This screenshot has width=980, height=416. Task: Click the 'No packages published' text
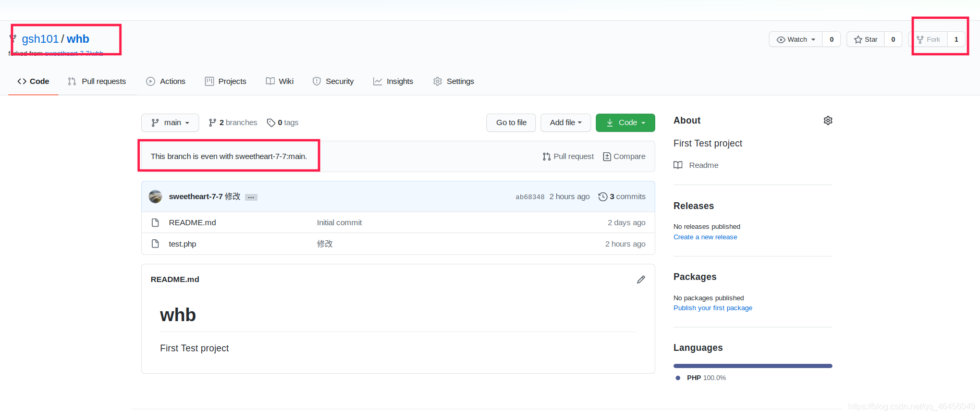pos(709,298)
